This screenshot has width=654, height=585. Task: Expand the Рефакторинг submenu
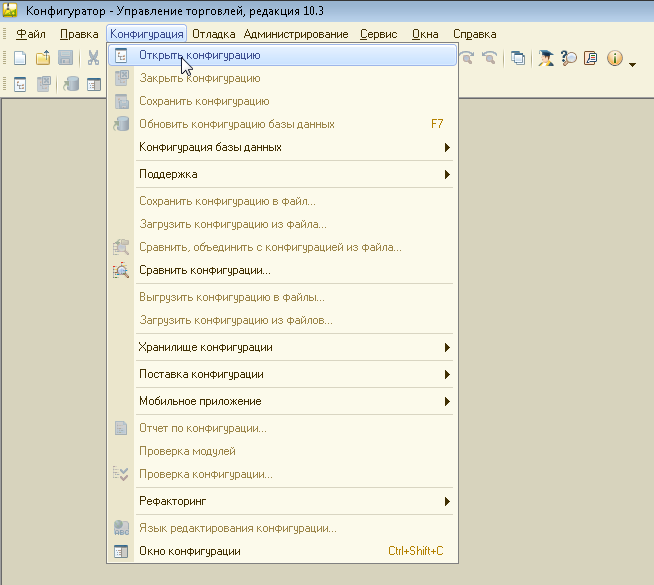[x=282, y=501]
